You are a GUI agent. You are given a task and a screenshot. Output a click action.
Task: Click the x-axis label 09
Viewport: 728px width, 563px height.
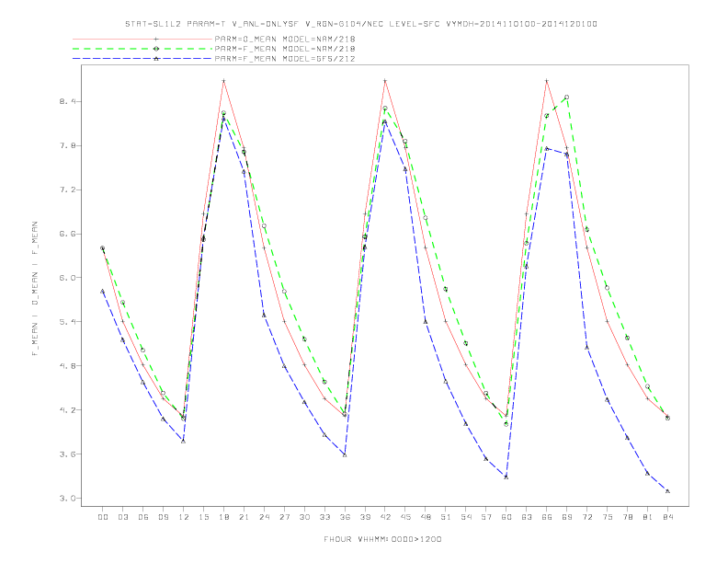[x=163, y=517]
